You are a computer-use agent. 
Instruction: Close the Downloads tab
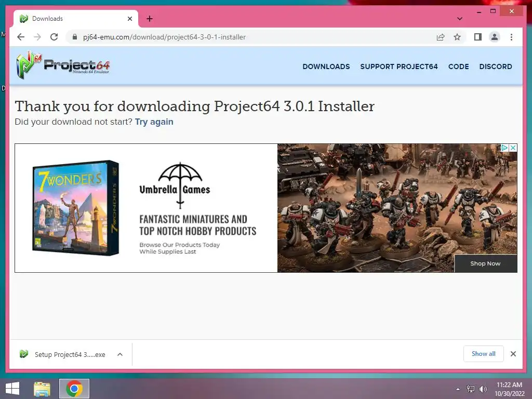129,19
